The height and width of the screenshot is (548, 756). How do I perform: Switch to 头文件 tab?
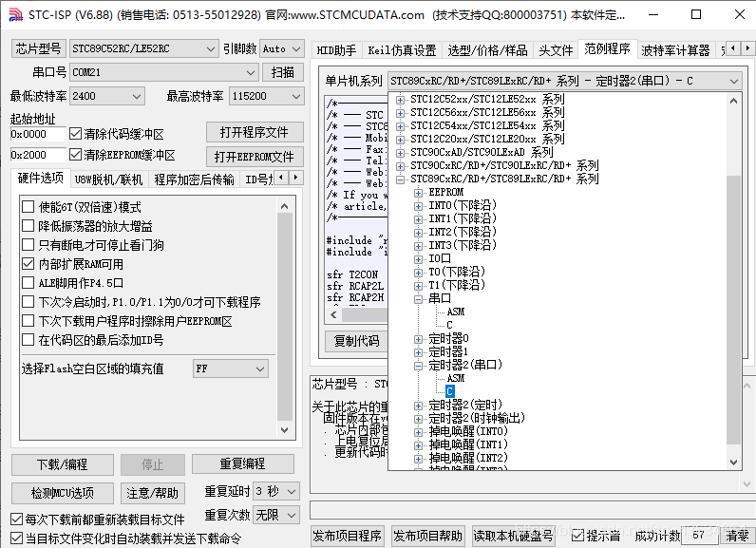point(556,50)
